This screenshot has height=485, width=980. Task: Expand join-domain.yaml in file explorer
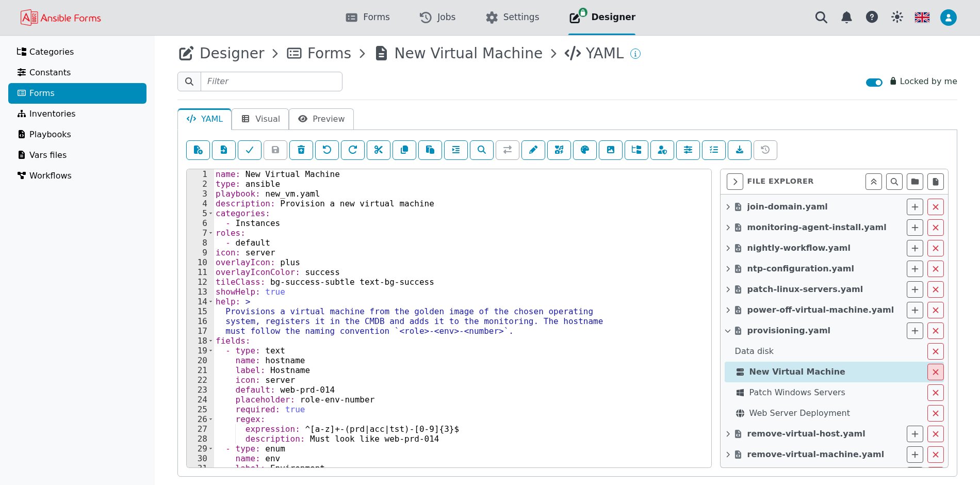point(728,207)
